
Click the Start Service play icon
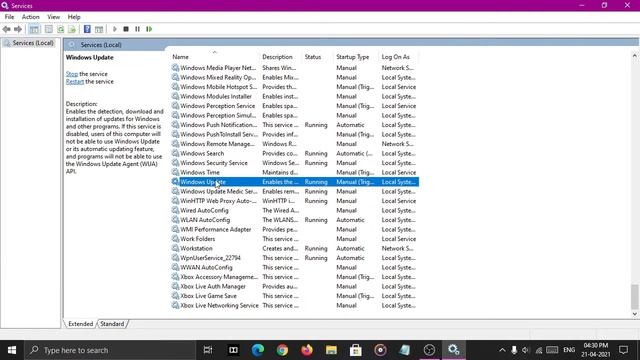(115, 29)
